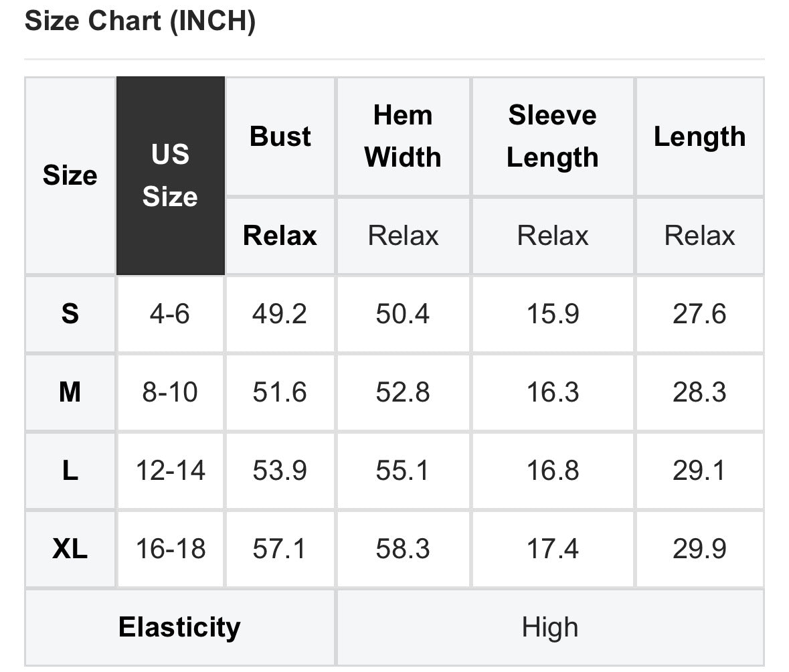Click the 8-10 US size cell

tap(171, 392)
